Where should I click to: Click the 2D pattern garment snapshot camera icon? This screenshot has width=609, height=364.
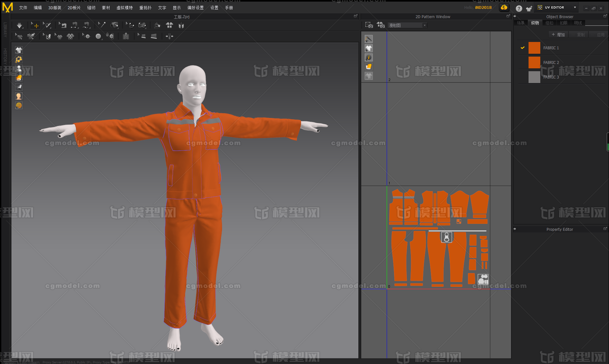pyautogui.click(x=381, y=25)
